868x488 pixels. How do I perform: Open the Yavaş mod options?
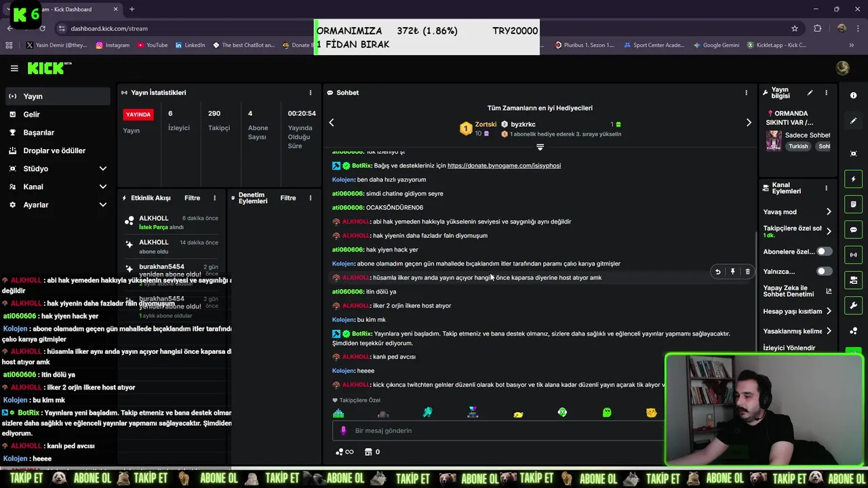coord(797,211)
